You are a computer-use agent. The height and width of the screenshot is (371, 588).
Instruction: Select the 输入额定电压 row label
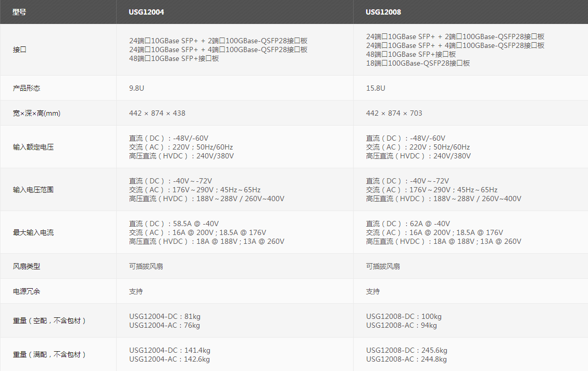click(33, 147)
